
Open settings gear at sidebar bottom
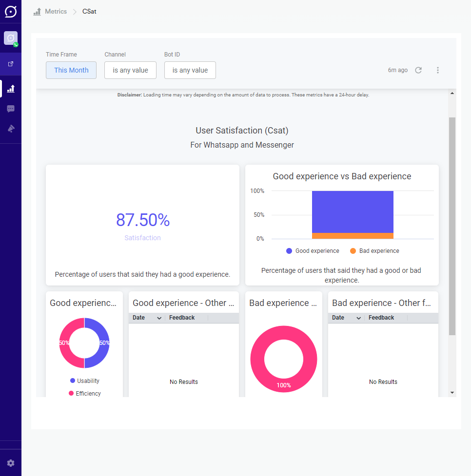(x=11, y=463)
